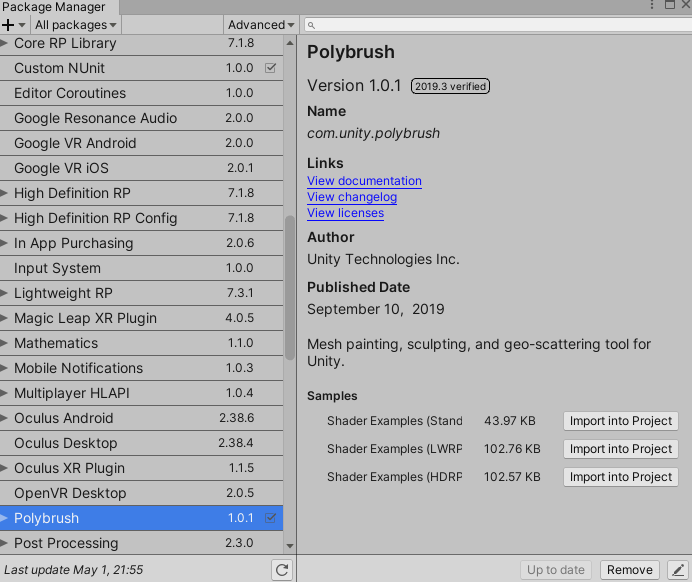
Task: Click the September 10, 2019 published date
Action: click(x=376, y=309)
